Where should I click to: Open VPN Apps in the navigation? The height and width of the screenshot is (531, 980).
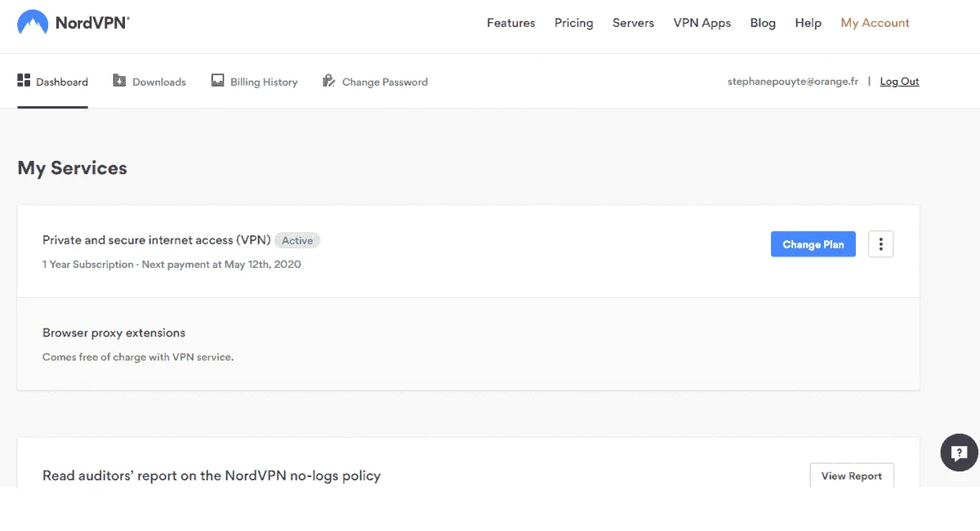pyautogui.click(x=702, y=23)
